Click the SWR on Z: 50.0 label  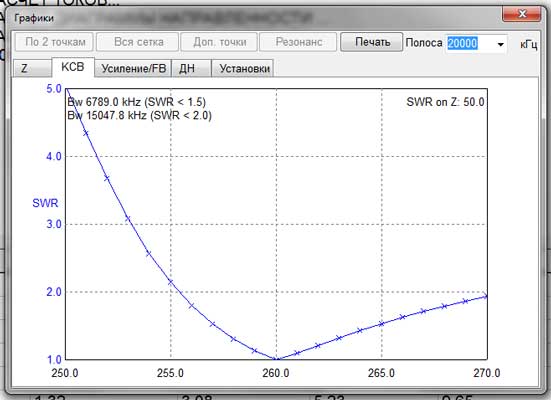tap(445, 102)
